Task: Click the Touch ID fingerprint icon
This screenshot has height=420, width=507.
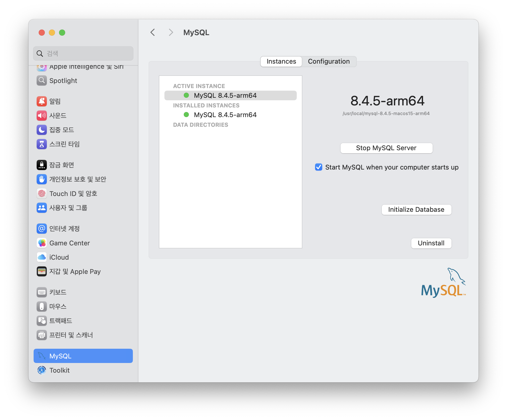Action: [x=42, y=194]
